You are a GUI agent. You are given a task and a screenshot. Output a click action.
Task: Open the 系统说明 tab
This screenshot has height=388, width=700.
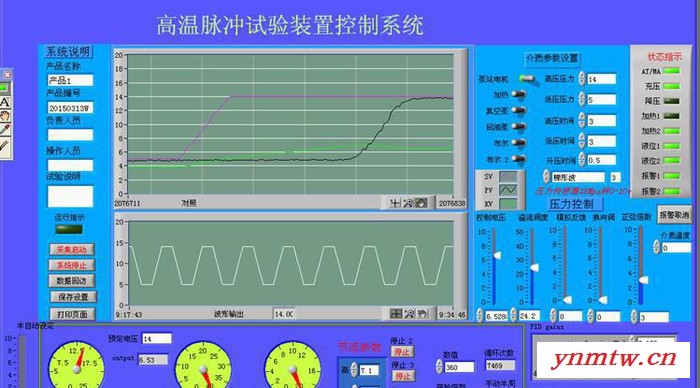click(x=68, y=52)
